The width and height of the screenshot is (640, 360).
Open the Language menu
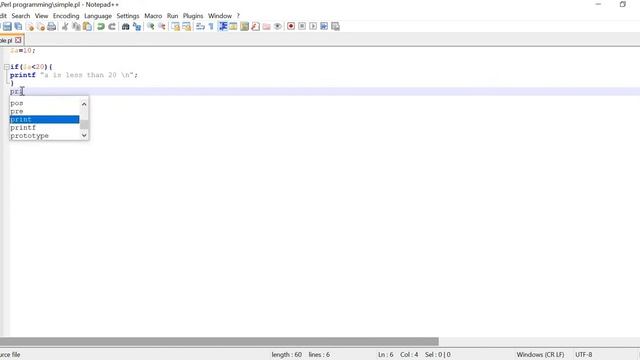tap(98, 16)
